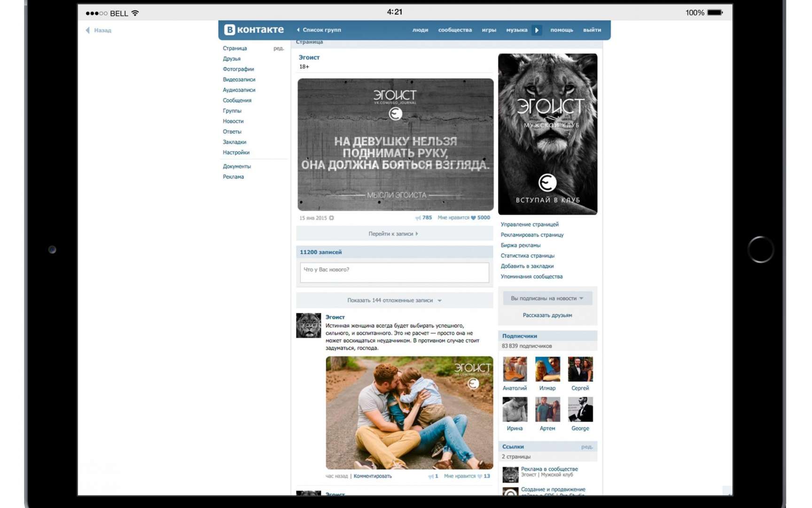Open Статистика страницы link

click(528, 255)
